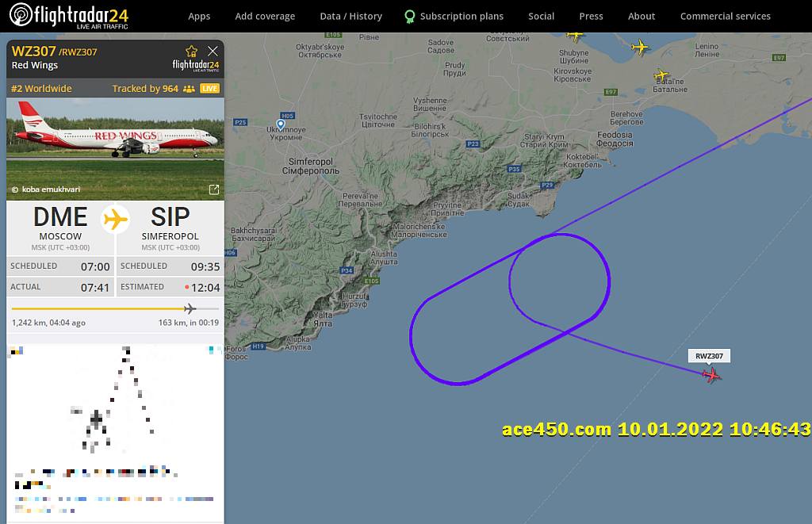Close the WZ307 flight panel
The width and height of the screenshot is (812, 524).
click(213, 51)
